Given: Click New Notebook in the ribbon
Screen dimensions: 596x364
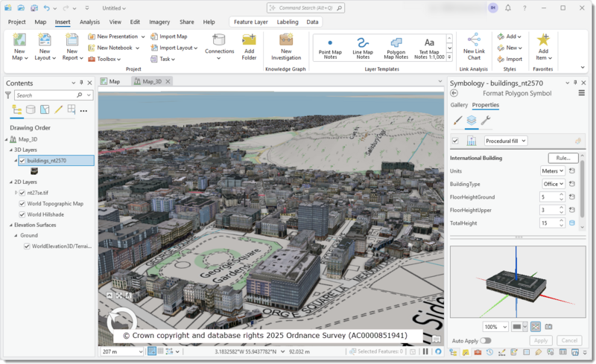Looking at the screenshot, I should [114, 48].
